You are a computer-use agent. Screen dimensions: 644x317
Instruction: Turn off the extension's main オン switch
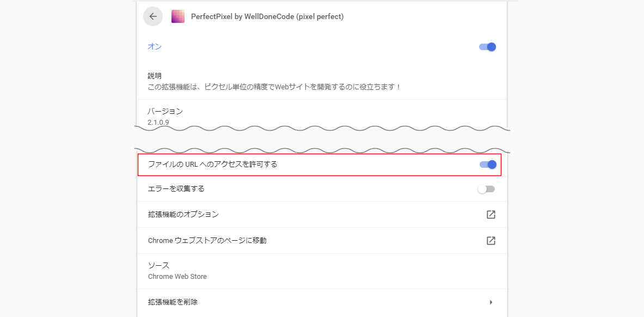(x=488, y=47)
